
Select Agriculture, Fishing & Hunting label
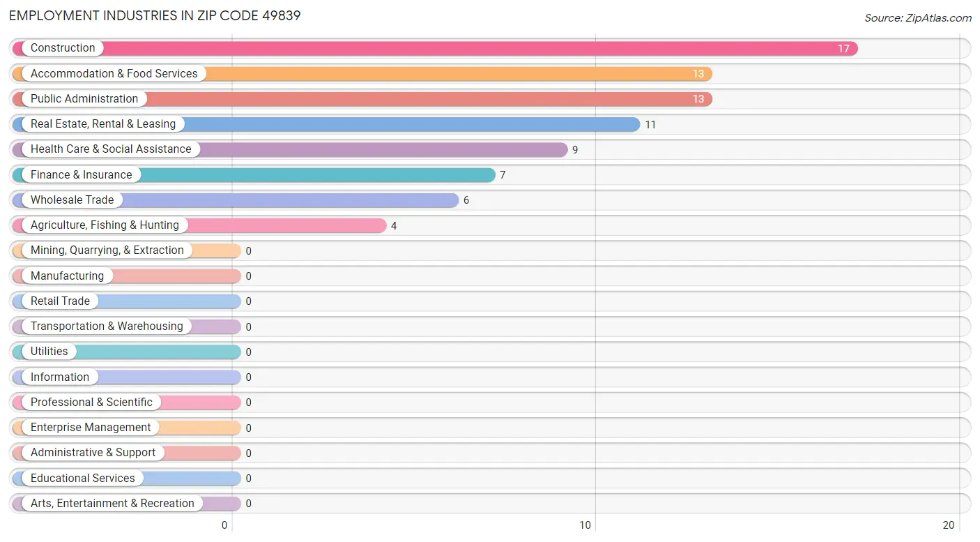(x=105, y=225)
